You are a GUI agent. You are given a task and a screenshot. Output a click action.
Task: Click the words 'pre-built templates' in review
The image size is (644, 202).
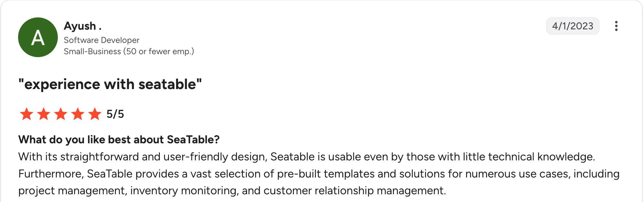click(326, 174)
